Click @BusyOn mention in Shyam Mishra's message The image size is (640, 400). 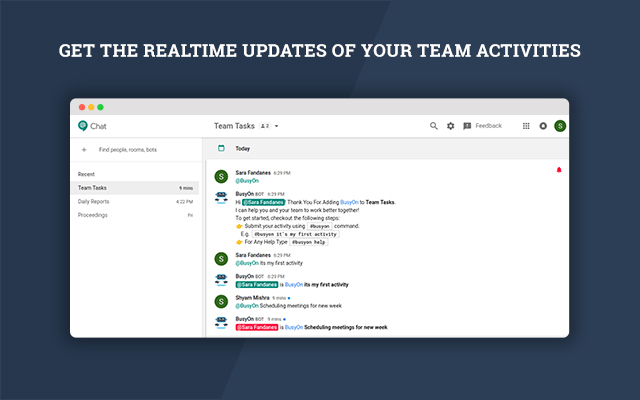[247, 306]
